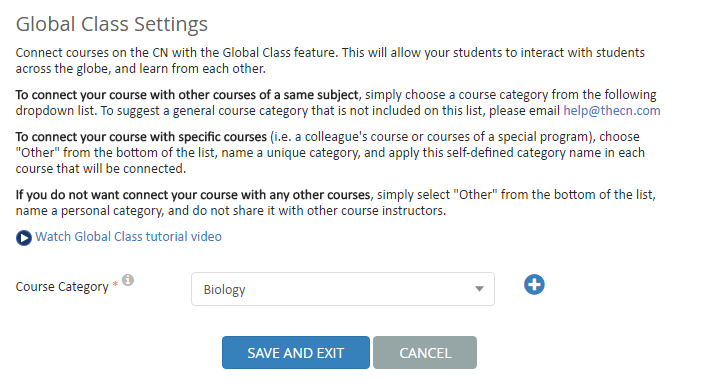Expand the Biology course category combo box
This screenshot has width=701, height=389.
343,289
